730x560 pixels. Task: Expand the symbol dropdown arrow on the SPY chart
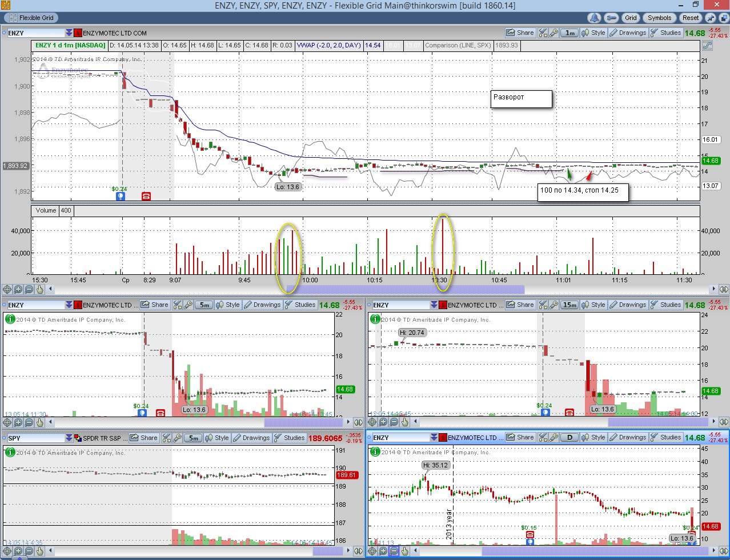69,438
